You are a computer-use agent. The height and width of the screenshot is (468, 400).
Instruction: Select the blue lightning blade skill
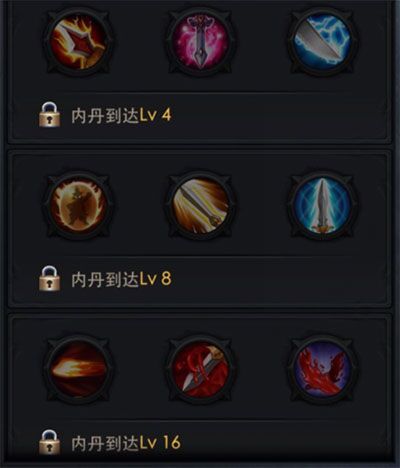(322, 42)
